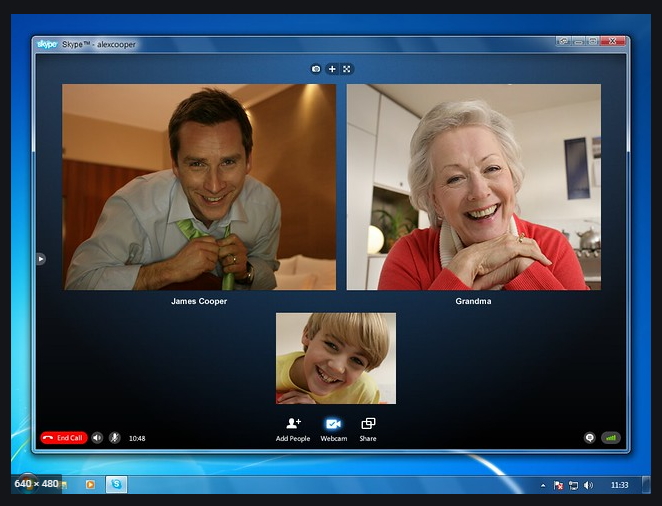662x506 pixels.
Task: Enter full screen with the expand arrows icon
Action: point(347,69)
